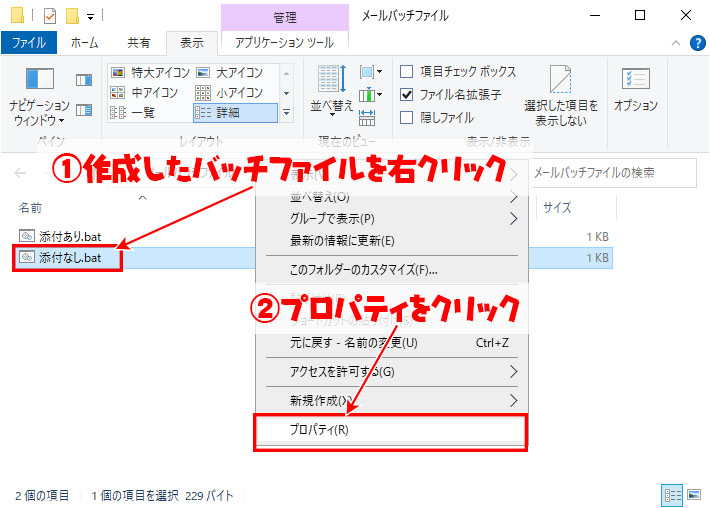Viewport: 710px width, 508px height.
Task: Open customize quick access toolbar dropdown
Action: [x=91, y=17]
